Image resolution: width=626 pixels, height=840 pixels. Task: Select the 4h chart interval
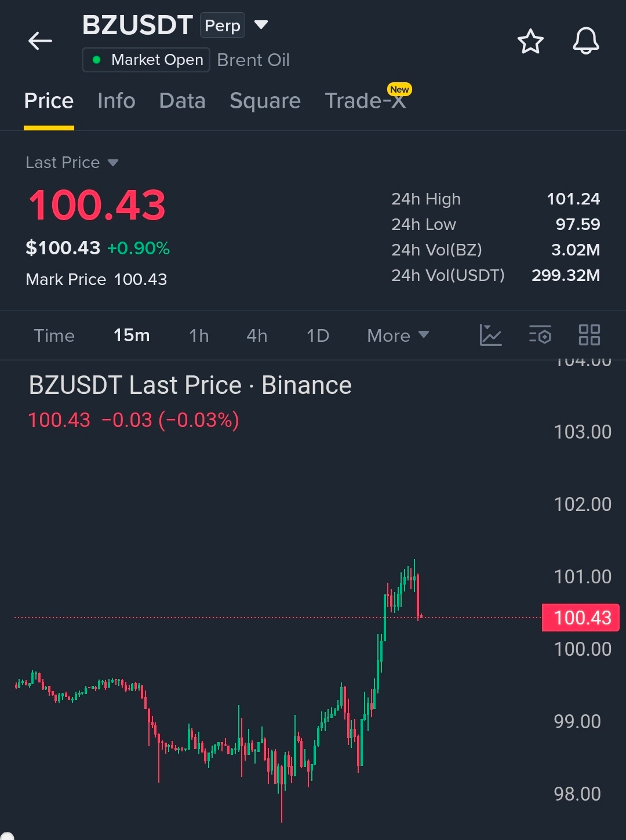(x=257, y=335)
